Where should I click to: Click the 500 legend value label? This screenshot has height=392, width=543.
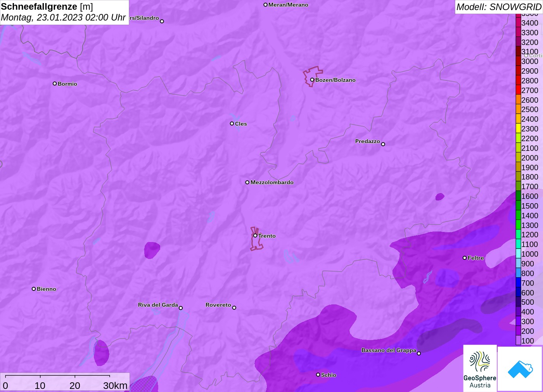[x=527, y=302]
